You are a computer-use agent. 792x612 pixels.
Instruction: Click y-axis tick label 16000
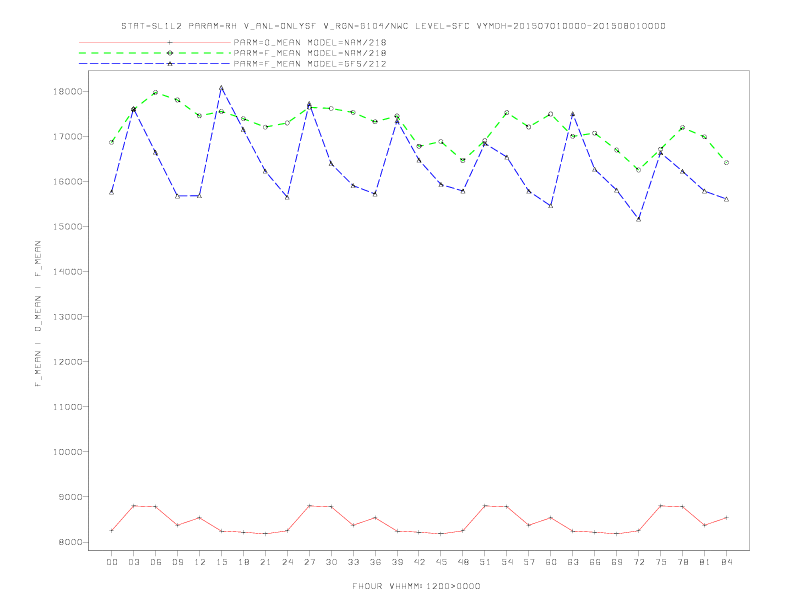67,181
